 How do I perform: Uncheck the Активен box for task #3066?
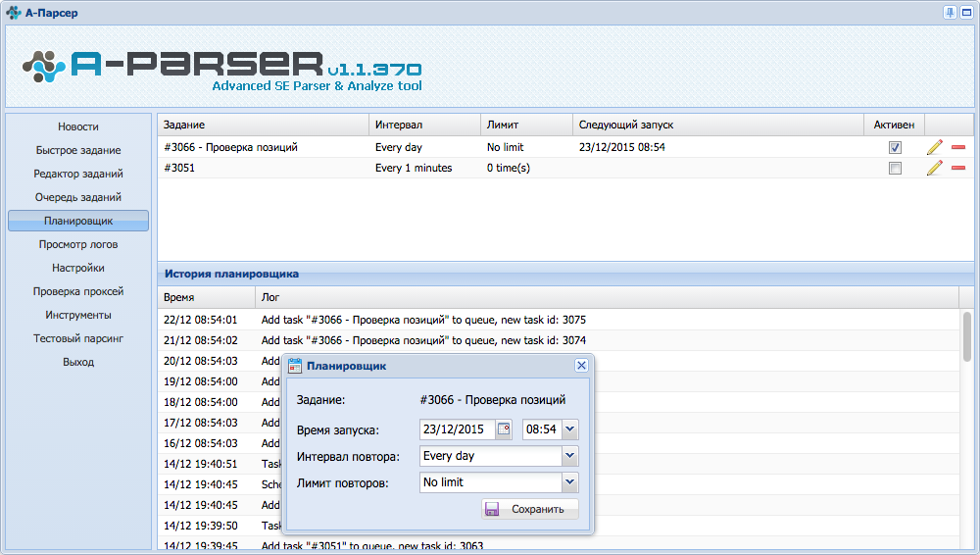(x=895, y=148)
